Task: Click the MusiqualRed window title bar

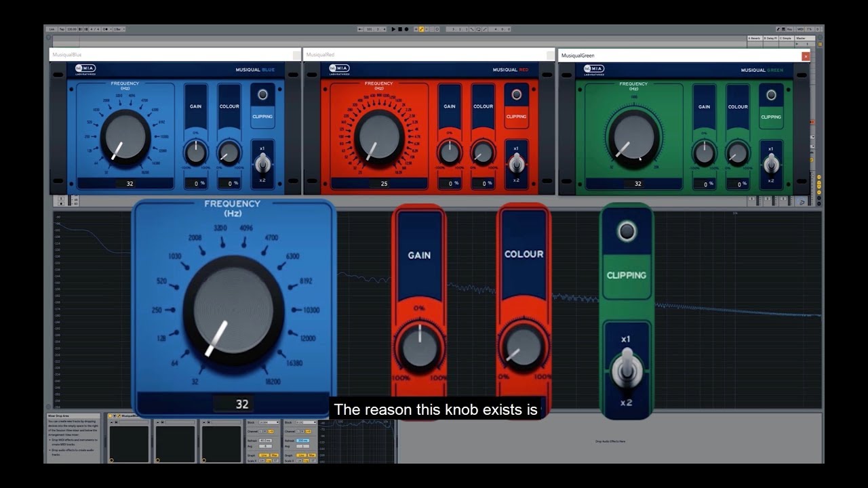Action: (x=429, y=54)
